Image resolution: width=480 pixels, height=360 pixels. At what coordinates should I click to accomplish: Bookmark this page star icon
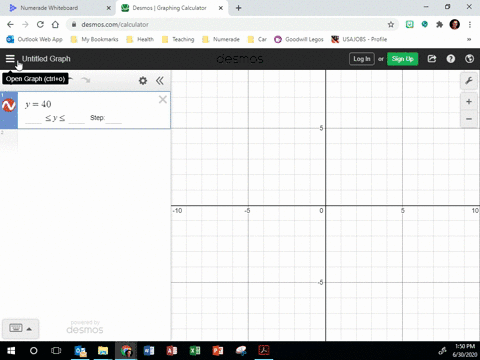click(391, 24)
